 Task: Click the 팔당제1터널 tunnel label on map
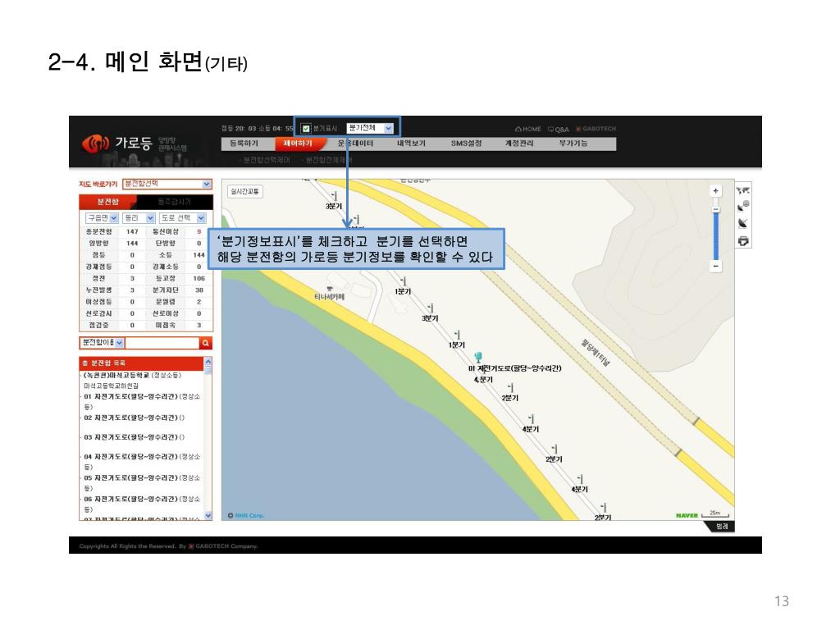click(596, 353)
